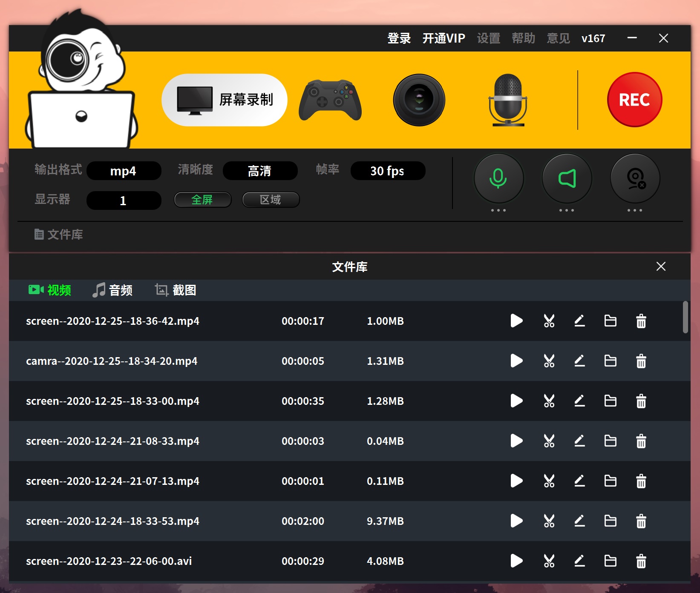Toggle the green microphone input
This screenshot has width=700, height=593.
pos(498,178)
